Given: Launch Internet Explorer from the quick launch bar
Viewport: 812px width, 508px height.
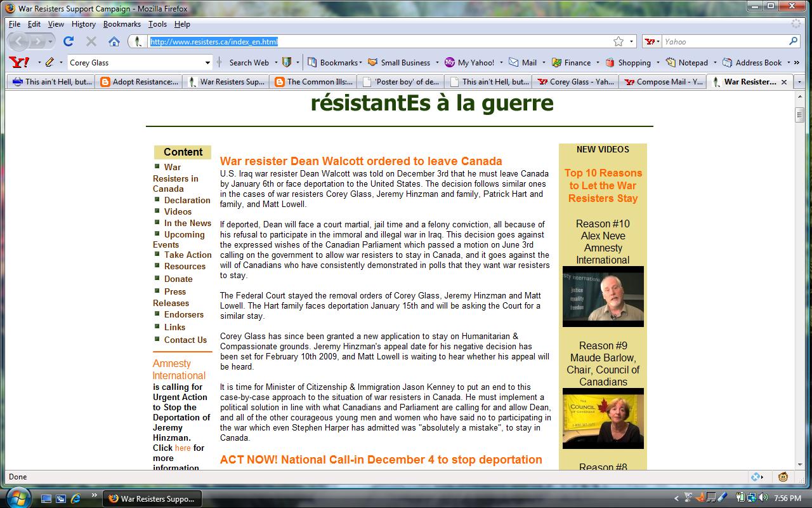Looking at the screenshot, I should 75,498.
